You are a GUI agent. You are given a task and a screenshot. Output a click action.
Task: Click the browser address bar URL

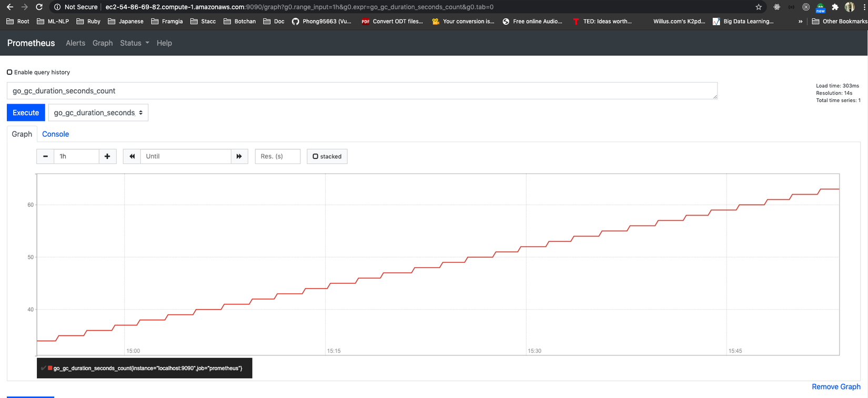click(299, 7)
